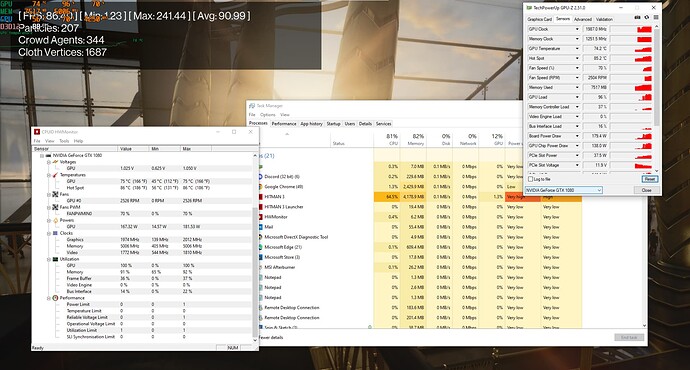690x370 pixels.
Task: Click Clocks category icon in HWMonitor
Action: (55, 233)
